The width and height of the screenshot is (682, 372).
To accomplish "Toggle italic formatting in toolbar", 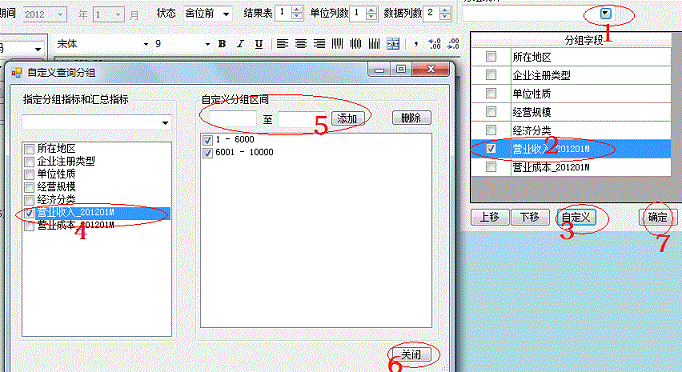I will tap(240, 44).
